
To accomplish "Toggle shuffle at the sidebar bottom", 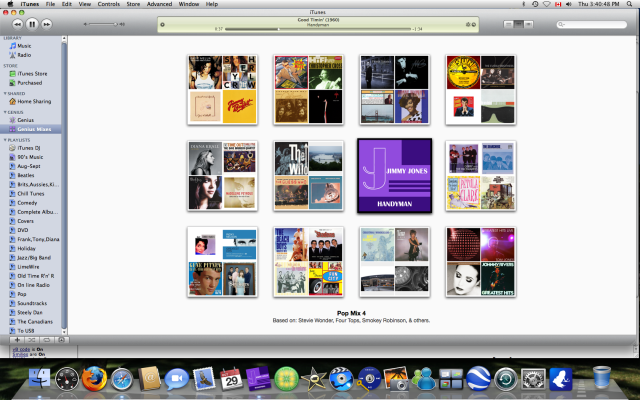I will point(32,340).
